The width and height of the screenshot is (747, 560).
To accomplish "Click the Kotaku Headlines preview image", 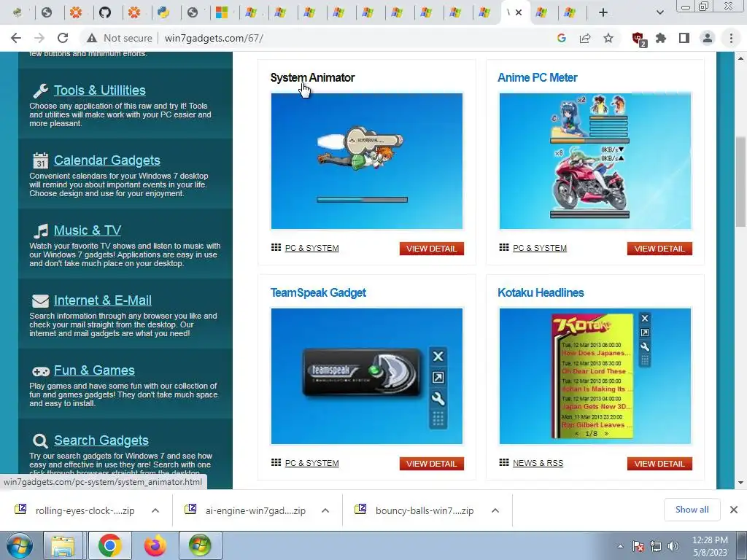I will coord(595,376).
